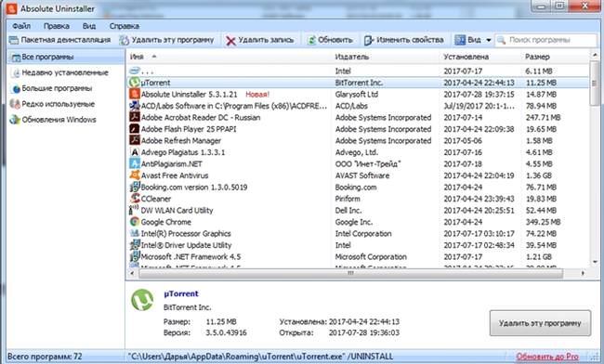
Task: Click the Booking.com row icon
Action: point(135,187)
